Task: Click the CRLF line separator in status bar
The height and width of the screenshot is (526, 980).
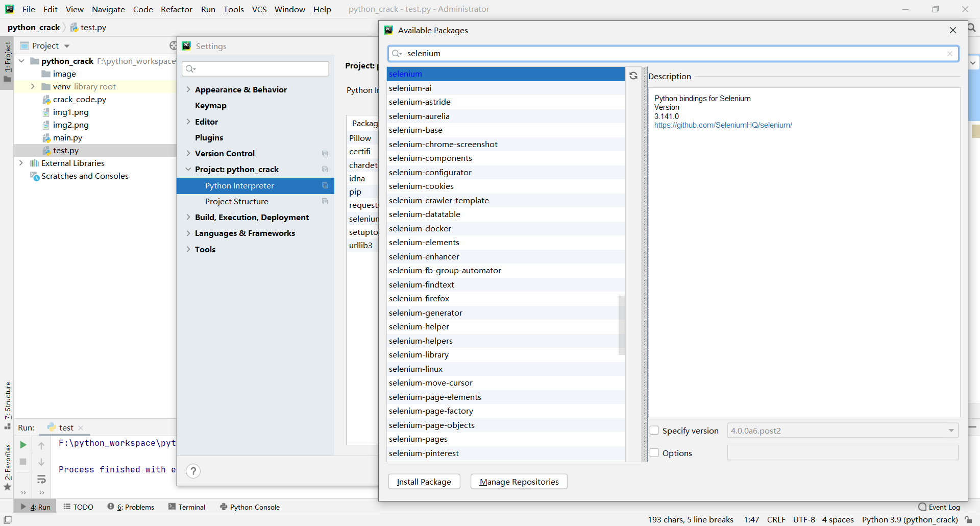Action: 776,519
